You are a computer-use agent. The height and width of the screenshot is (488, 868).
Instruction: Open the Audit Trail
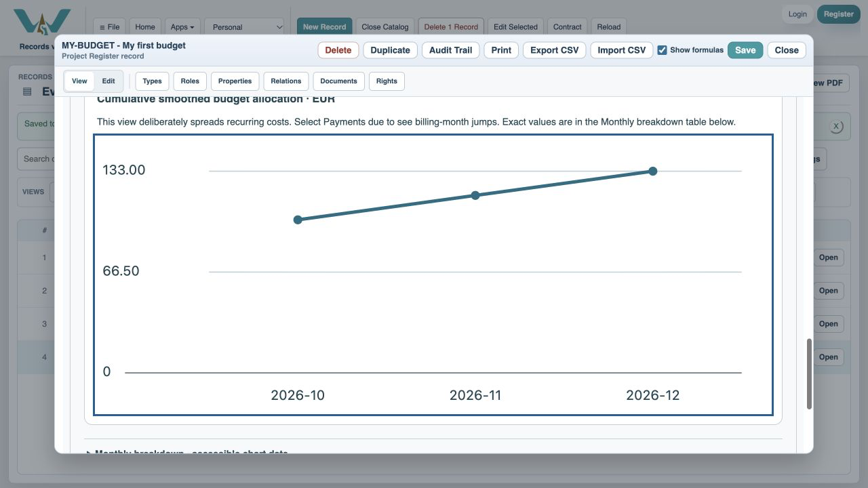(x=451, y=50)
